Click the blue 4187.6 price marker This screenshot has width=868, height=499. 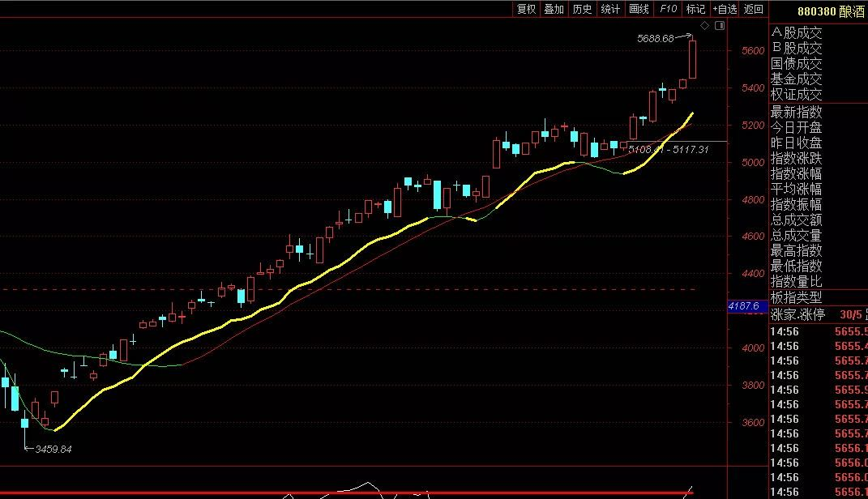[746, 306]
